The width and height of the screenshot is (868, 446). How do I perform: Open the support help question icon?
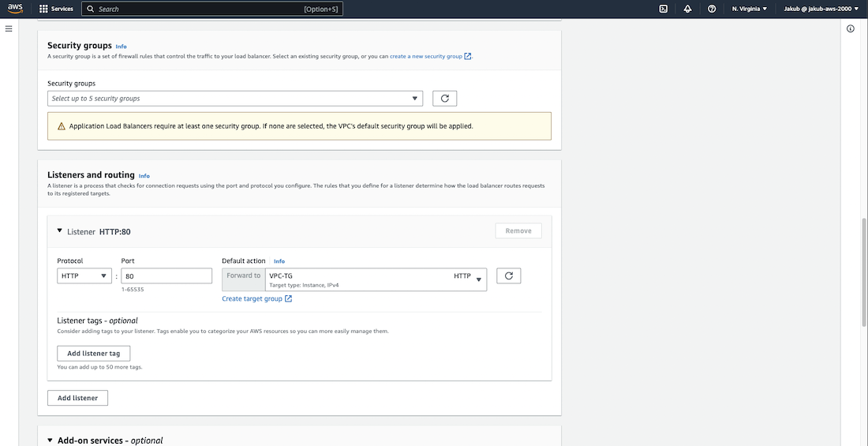coord(712,9)
